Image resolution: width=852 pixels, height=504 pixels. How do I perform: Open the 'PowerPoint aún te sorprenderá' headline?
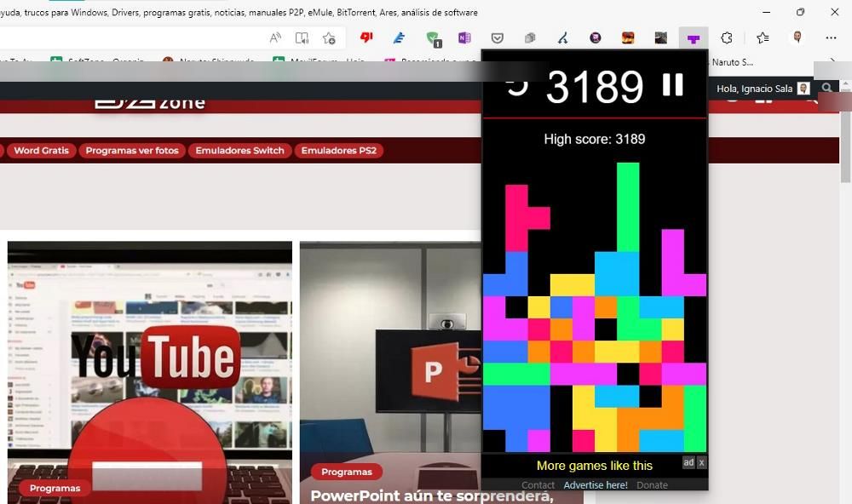coord(432,495)
